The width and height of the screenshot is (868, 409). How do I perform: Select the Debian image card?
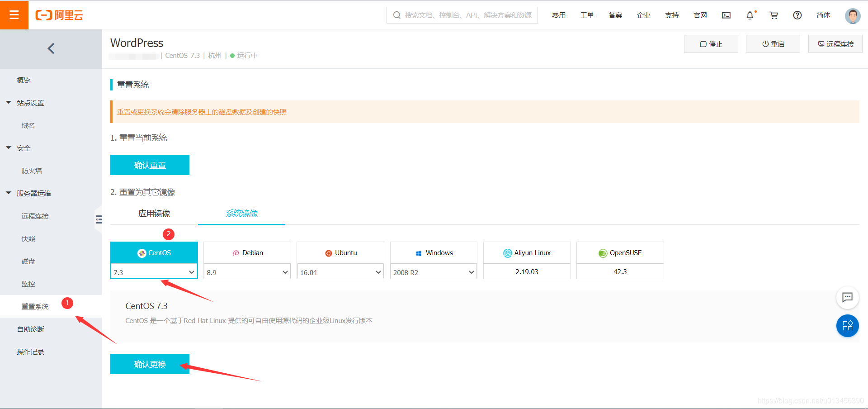247,253
